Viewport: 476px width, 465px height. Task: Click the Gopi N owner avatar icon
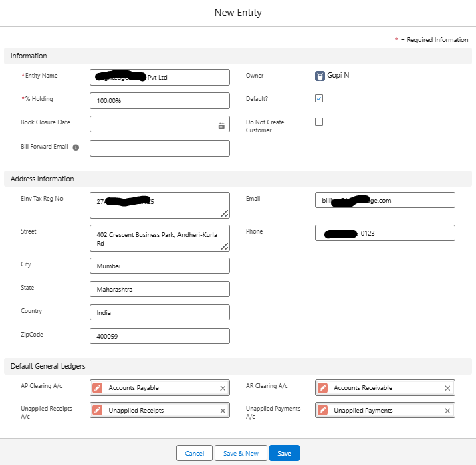pyautogui.click(x=320, y=76)
